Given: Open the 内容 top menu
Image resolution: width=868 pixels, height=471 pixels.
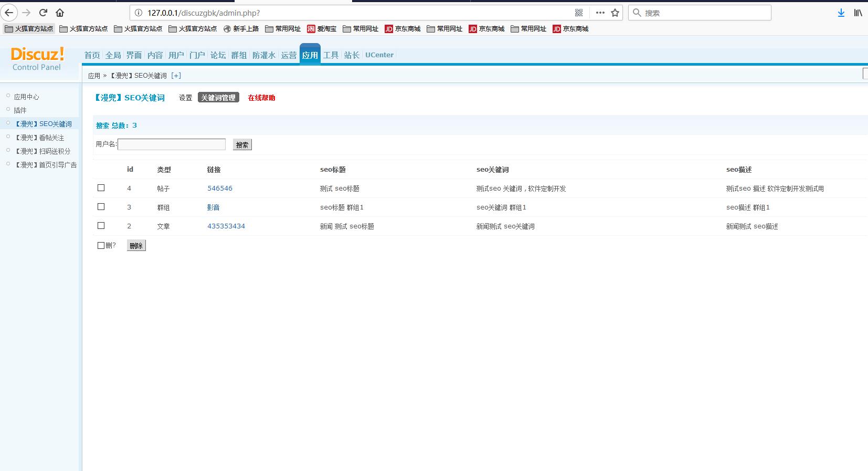Looking at the screenshot, I should pos(155,55).
